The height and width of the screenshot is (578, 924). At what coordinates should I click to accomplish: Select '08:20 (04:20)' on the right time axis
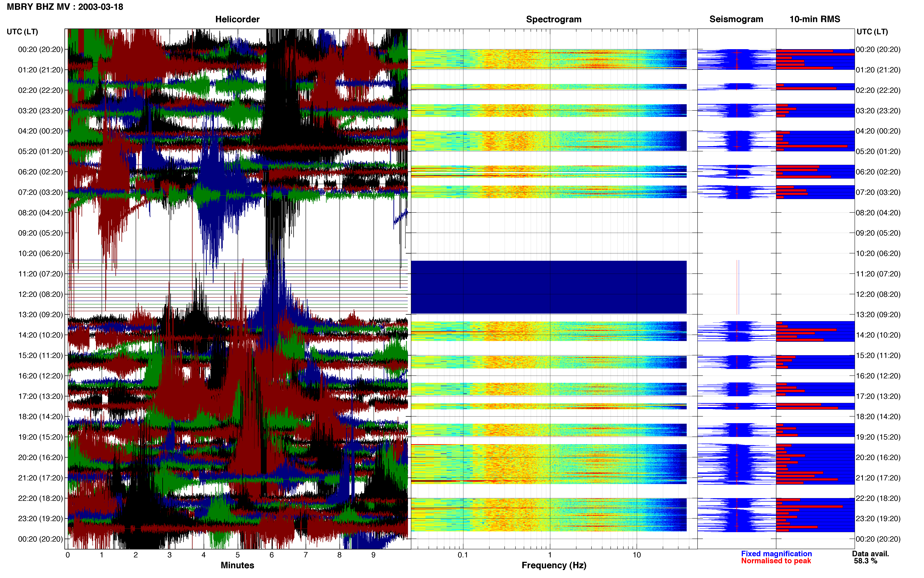[878, 212]
